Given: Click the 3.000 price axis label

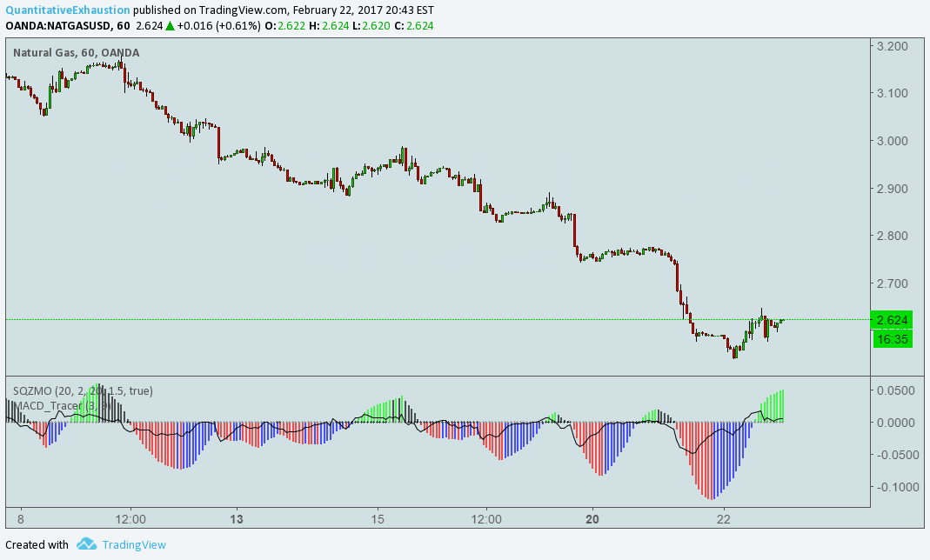Looking at the screenshot, I should [x=892, y=141].
